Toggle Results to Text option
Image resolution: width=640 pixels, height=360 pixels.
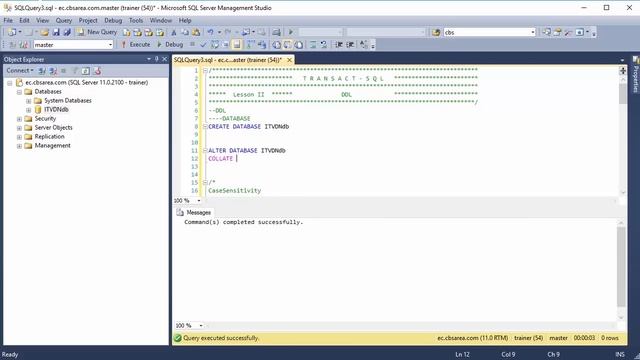(276, 44)
